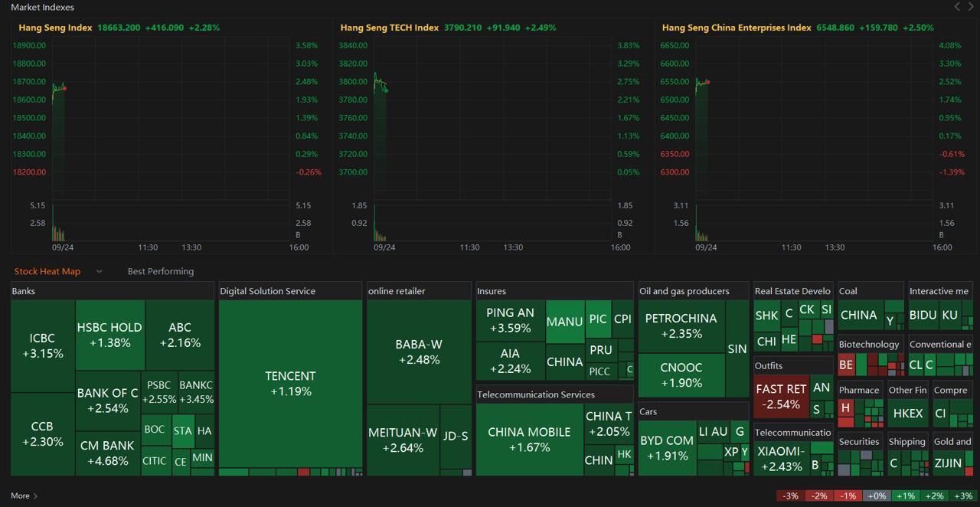This screenshot has height=507, width=980.
Task: Select the PETROCHINA +2.35% tile
Action: (681, 325)
